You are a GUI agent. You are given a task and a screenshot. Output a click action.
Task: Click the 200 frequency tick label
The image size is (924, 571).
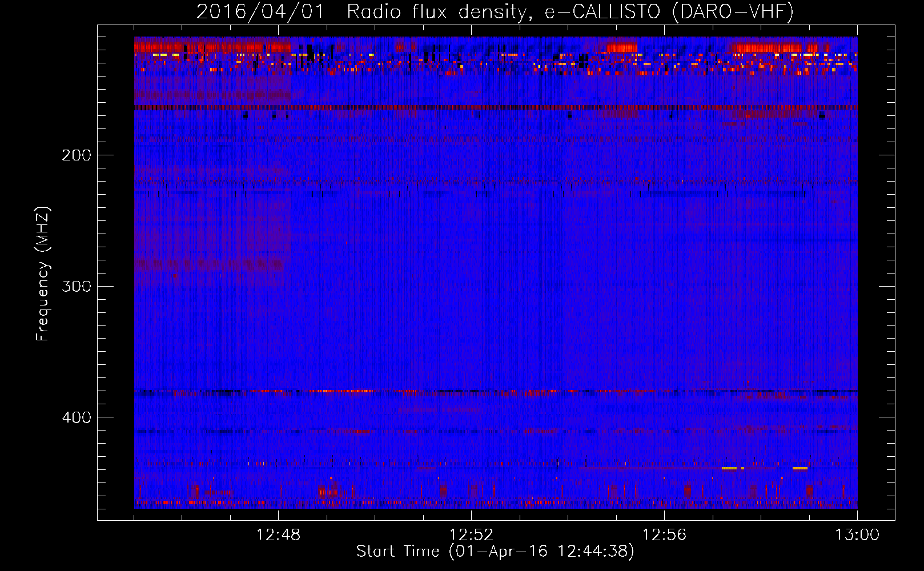(77, 155)
